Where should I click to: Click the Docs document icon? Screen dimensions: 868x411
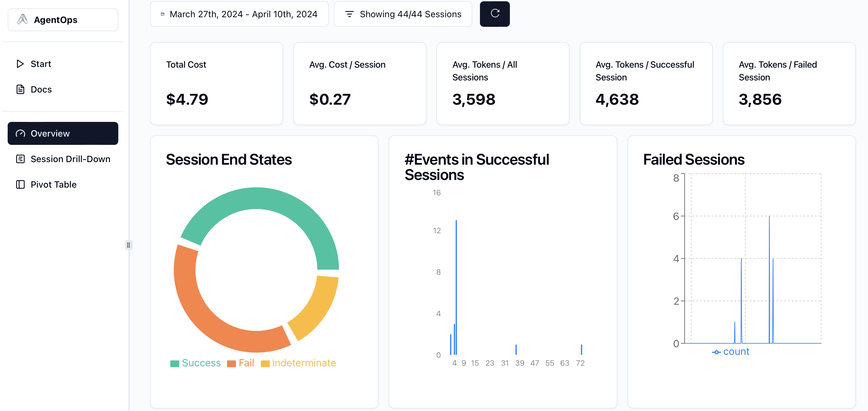tap(20, 89)
